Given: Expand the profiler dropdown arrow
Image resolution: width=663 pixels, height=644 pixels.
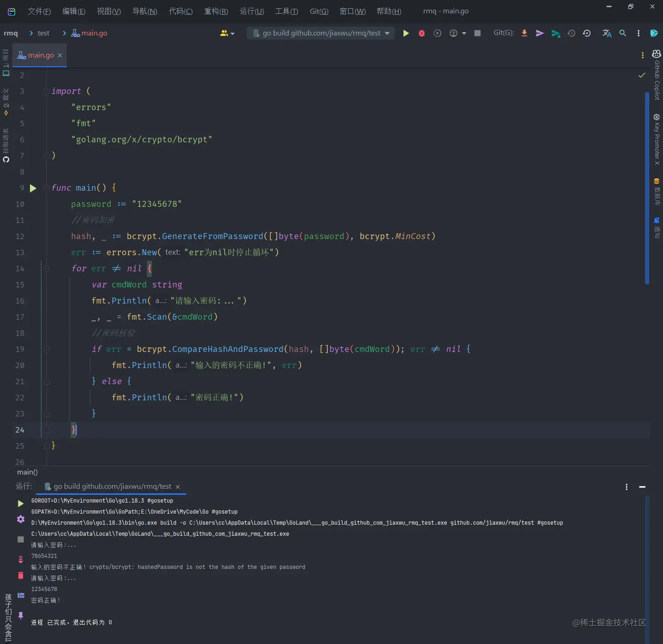Looking at the screenshot, I should 464,33.
